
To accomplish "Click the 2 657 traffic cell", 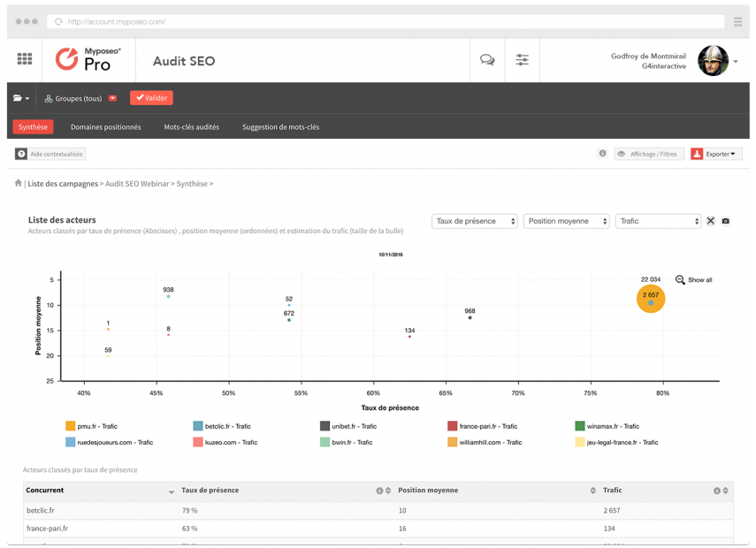I will (x=612, y=510).
